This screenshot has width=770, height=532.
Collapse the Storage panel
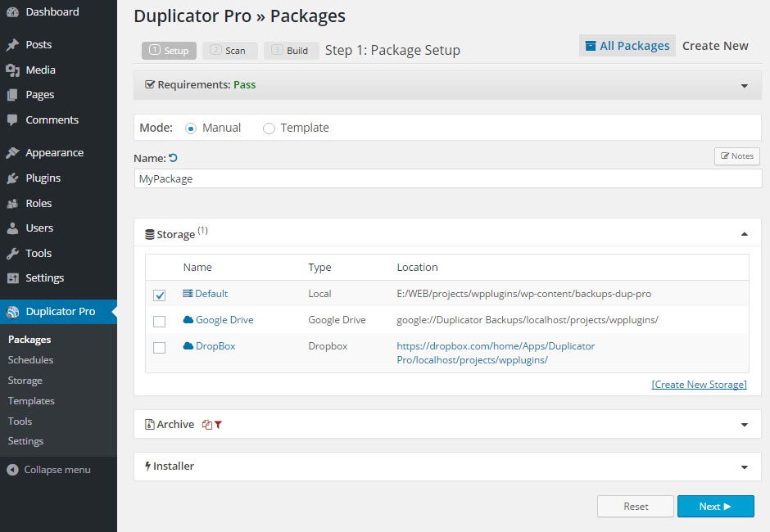[x=745, y=234]
